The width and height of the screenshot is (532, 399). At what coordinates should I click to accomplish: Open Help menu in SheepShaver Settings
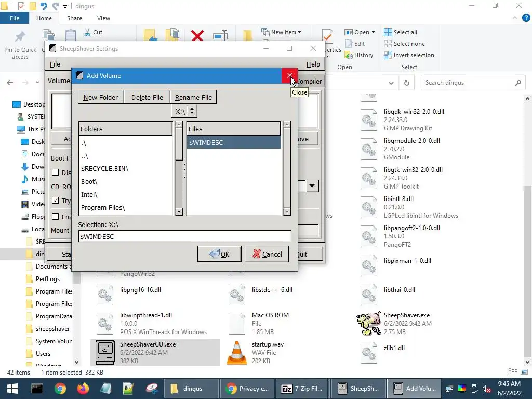click(x=313, y=64)
